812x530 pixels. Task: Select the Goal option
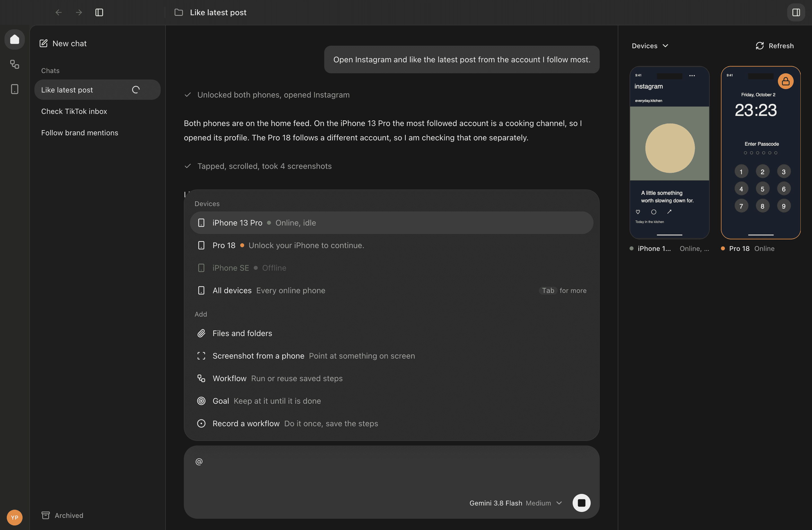pos(391,401)
